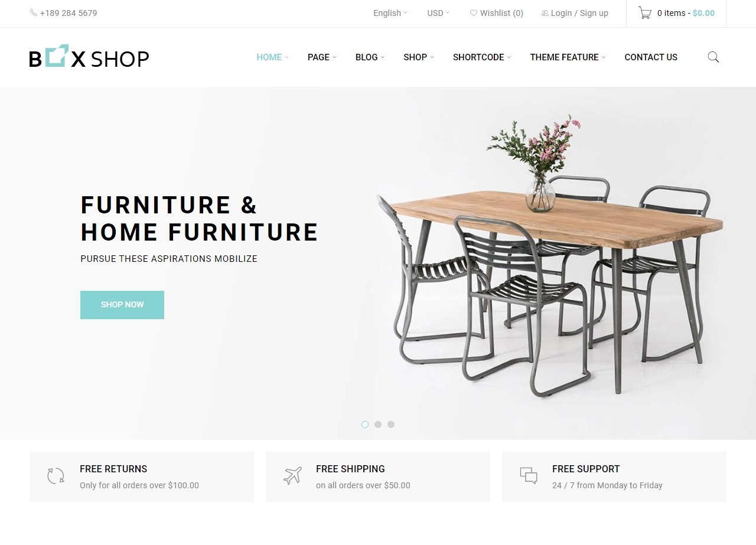Click the Free Support chat bubbles icon

click(529, 476)
